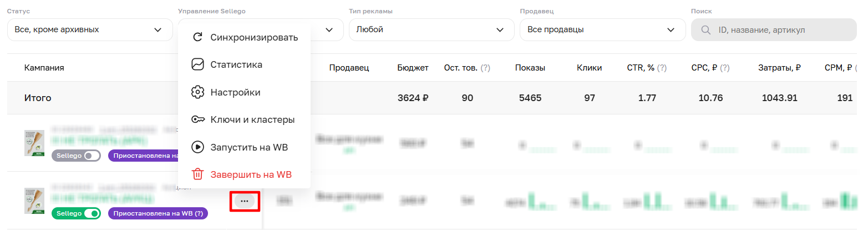Click the three-dots campaign actions button

click(x=245, y=201)
